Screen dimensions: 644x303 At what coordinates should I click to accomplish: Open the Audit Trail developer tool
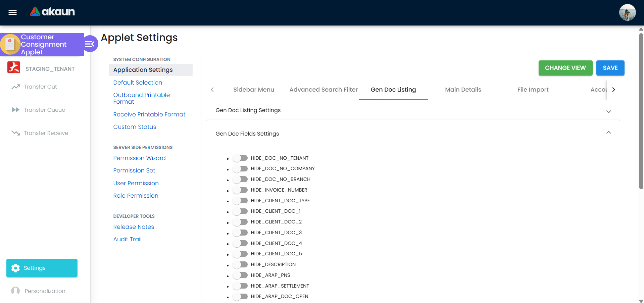(127, 239)
